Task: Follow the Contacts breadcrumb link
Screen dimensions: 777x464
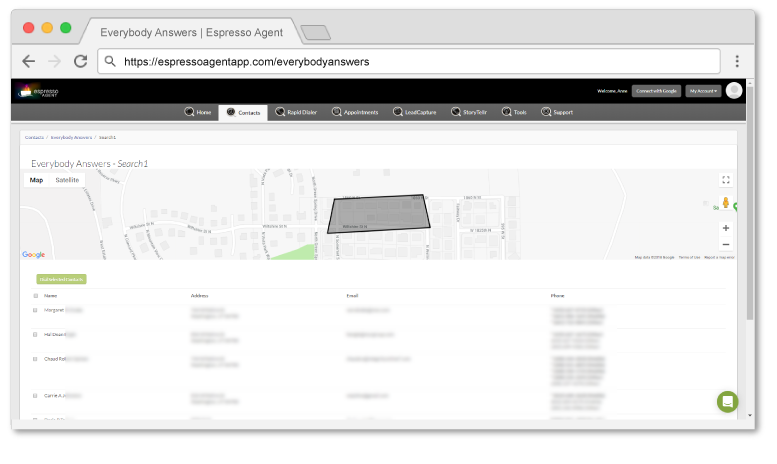Action: [34, 137]
